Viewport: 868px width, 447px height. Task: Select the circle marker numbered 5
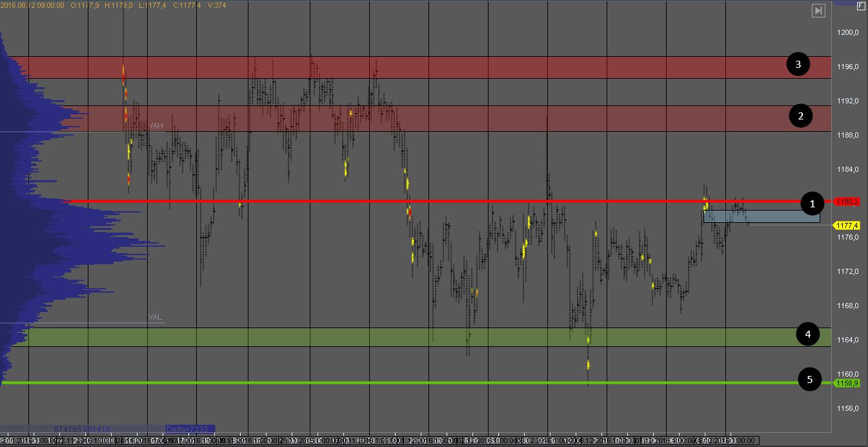click(810, 380)
